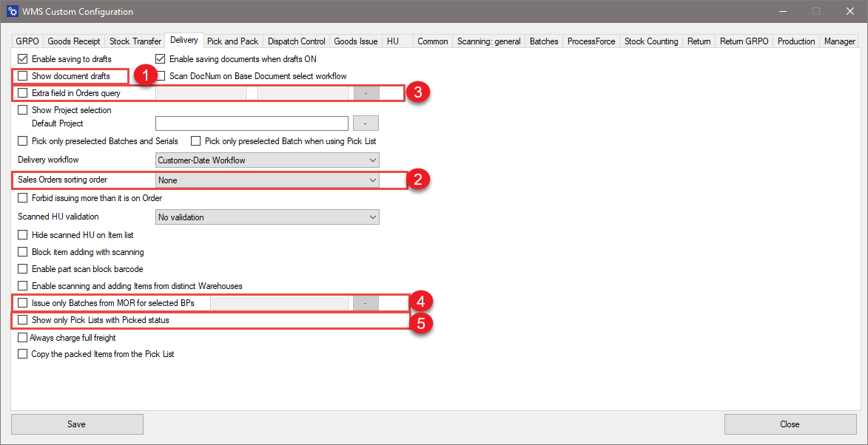The height and width of the screenshot is (445, 868).
Task: Check Always charge full freight
Action: click(x=22, y=337)
